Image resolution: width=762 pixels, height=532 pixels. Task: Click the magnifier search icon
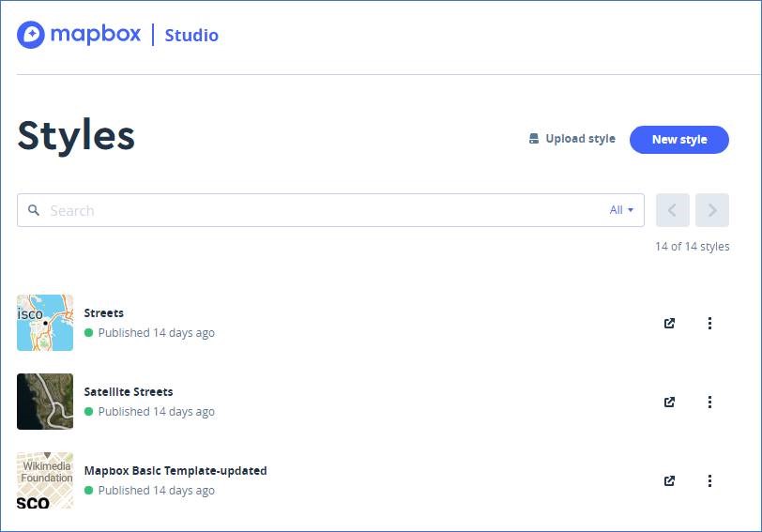click(34, 210)
